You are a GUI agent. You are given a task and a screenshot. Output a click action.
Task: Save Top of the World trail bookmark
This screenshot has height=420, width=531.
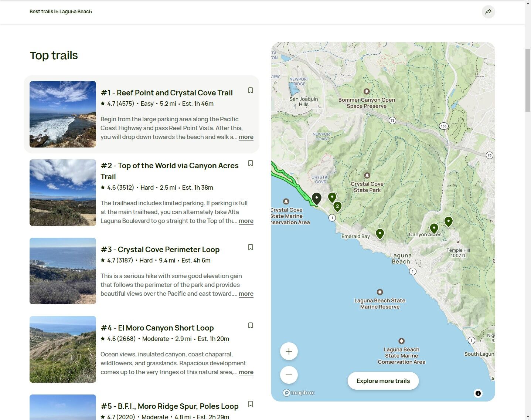pyautogui.click(x=251, y=163)
